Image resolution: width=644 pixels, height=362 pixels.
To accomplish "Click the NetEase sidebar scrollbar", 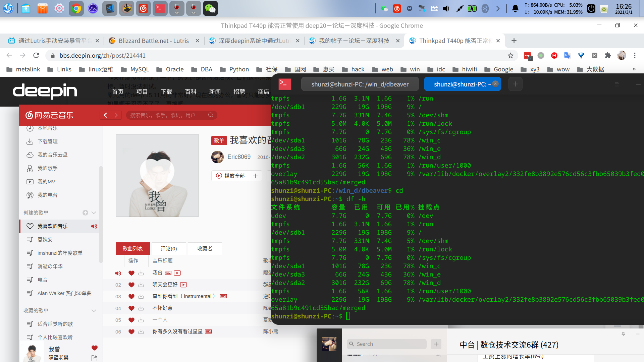I will click(x=101, y=215).
